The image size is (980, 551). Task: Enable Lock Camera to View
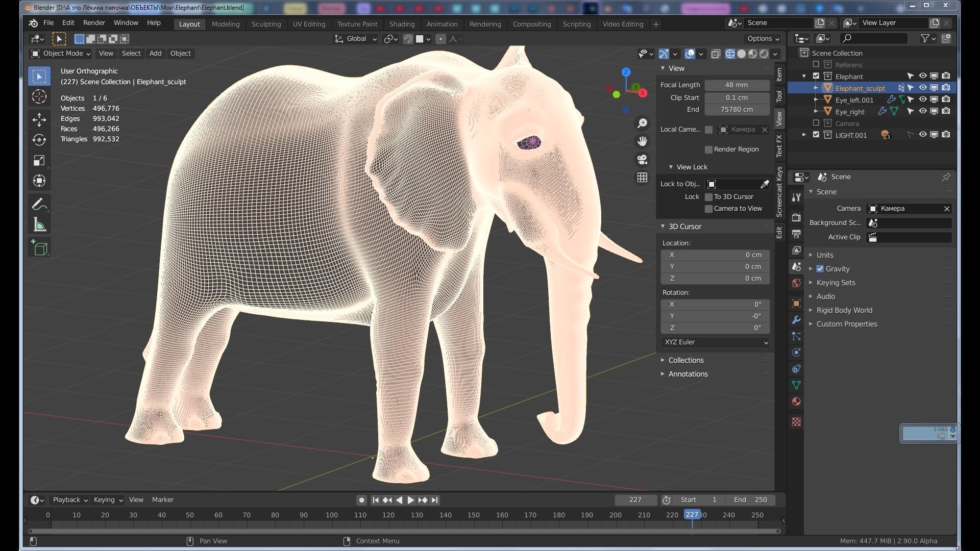(708, 209)
